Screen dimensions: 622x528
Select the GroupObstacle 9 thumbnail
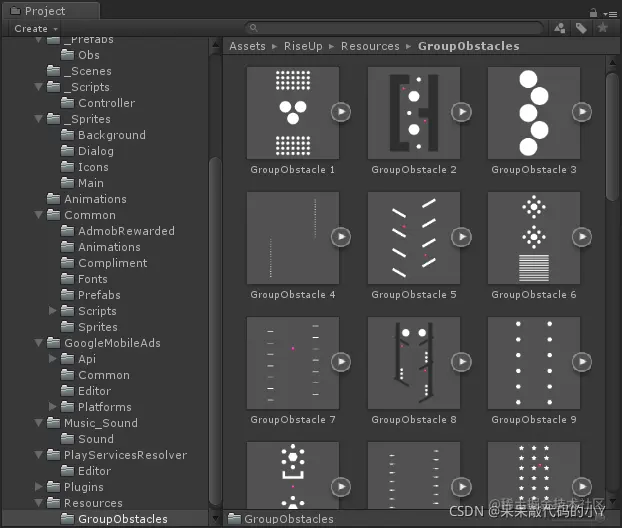534,363
